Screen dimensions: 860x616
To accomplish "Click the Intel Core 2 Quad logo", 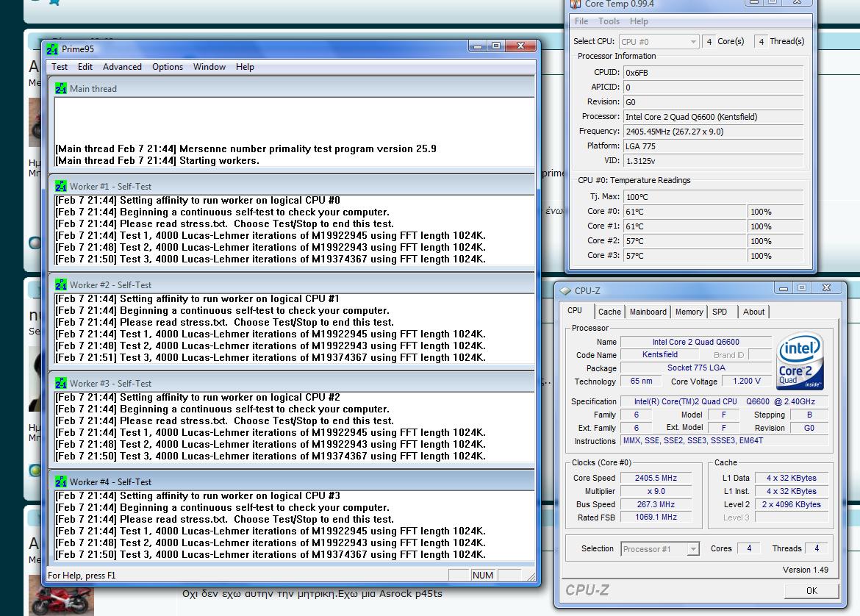I will tap(800, 361).
